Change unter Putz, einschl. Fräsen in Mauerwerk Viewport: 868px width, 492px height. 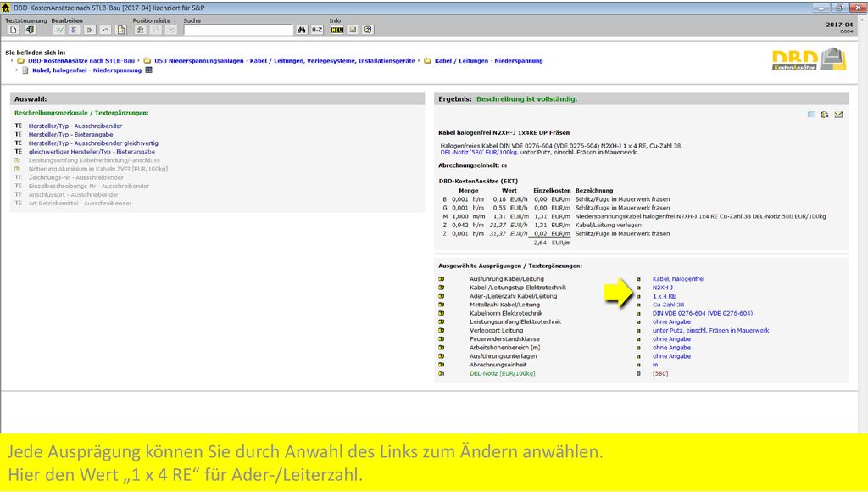[x=711, y=330]
